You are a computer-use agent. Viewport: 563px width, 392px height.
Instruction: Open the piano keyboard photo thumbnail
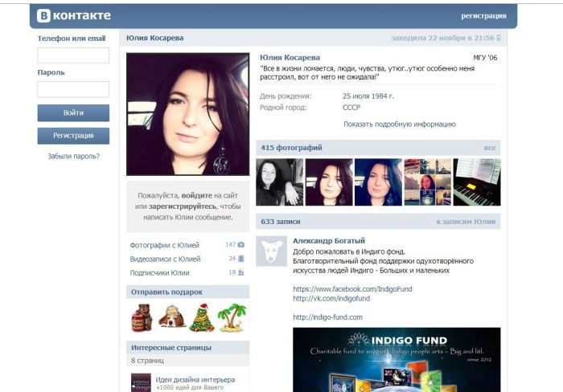(x=477, y=182)
